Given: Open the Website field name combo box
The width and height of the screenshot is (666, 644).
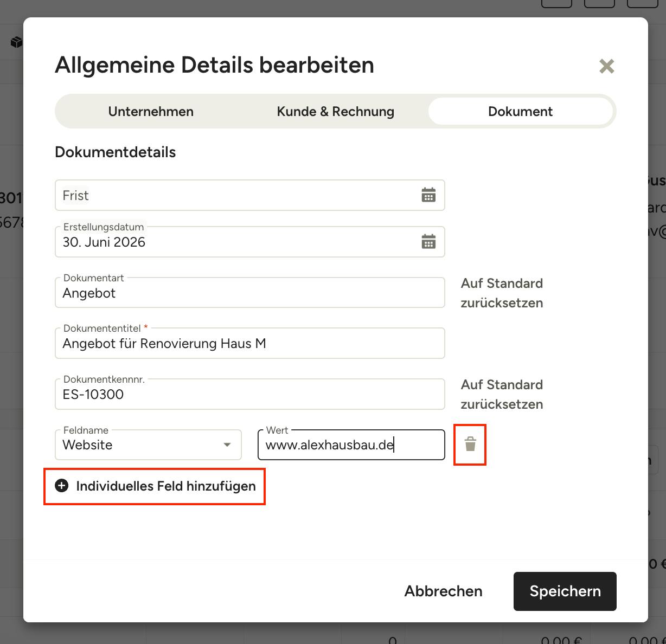Looking at the screenshot, I should click(x=148, y=445).
